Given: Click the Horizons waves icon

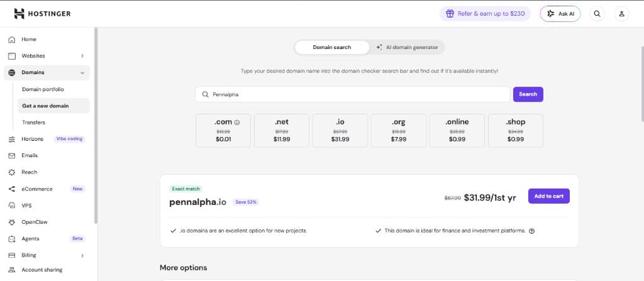Looking at the screenshot, I should (12, 139).
